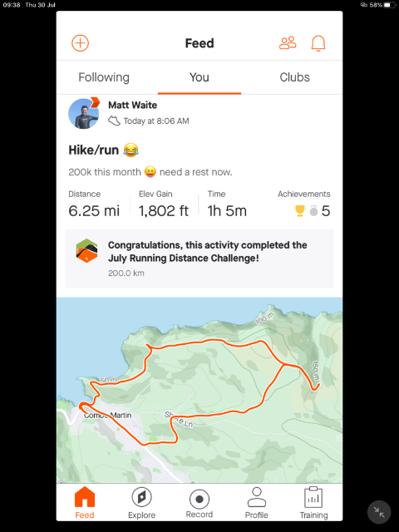399x532 pixels.
Task: Open the Profile person icon
Action: coord(257,497)
